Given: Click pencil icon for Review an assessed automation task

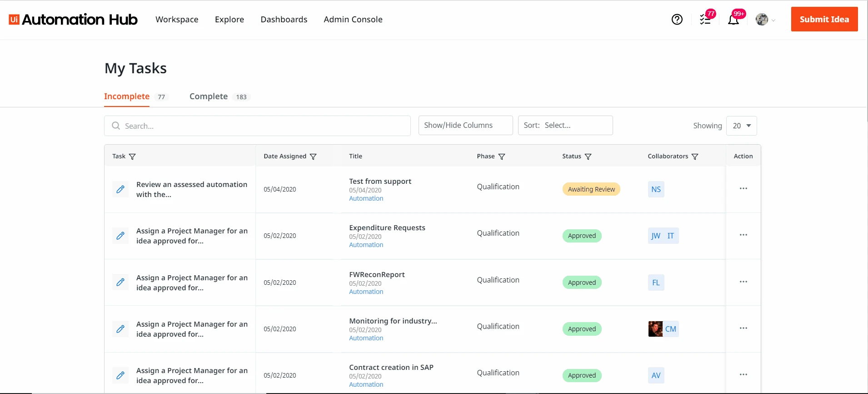Looking at the screenshot, I should [120, 189].
